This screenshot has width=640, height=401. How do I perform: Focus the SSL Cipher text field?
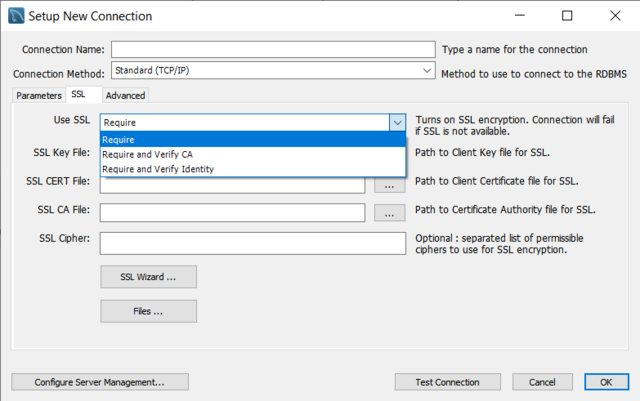252,243
